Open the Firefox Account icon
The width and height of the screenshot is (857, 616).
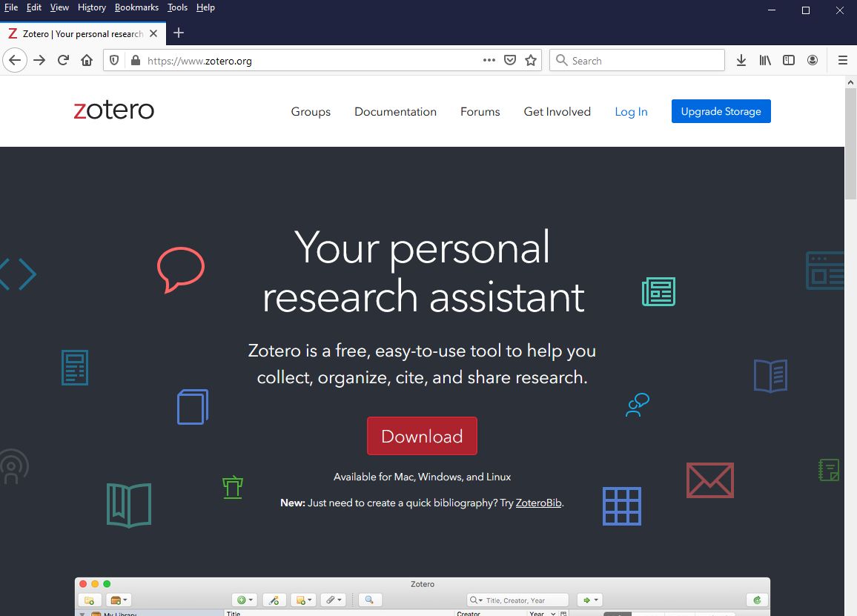point(813,60)
